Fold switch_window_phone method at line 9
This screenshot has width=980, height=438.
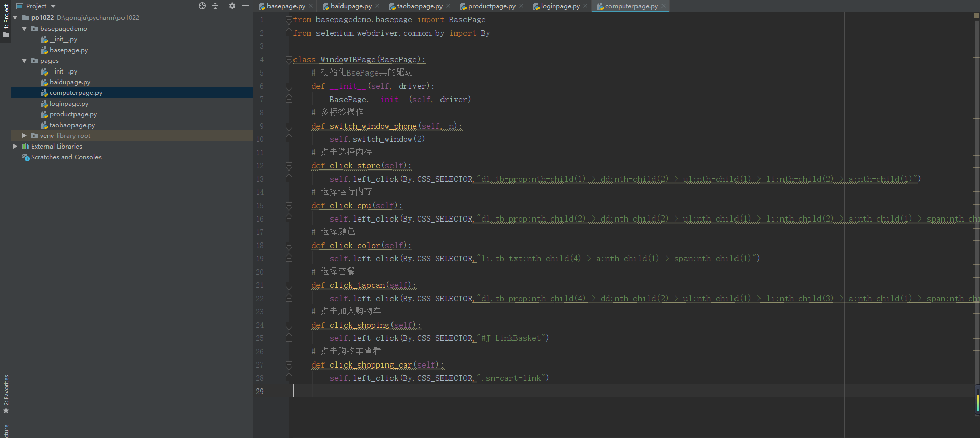click(x=289, y=126)
